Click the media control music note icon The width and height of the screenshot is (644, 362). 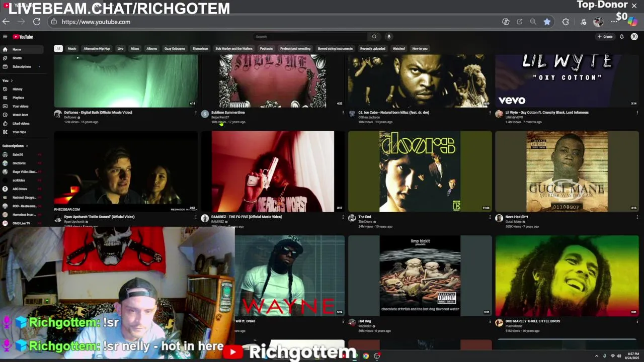[x=583, y=22]
